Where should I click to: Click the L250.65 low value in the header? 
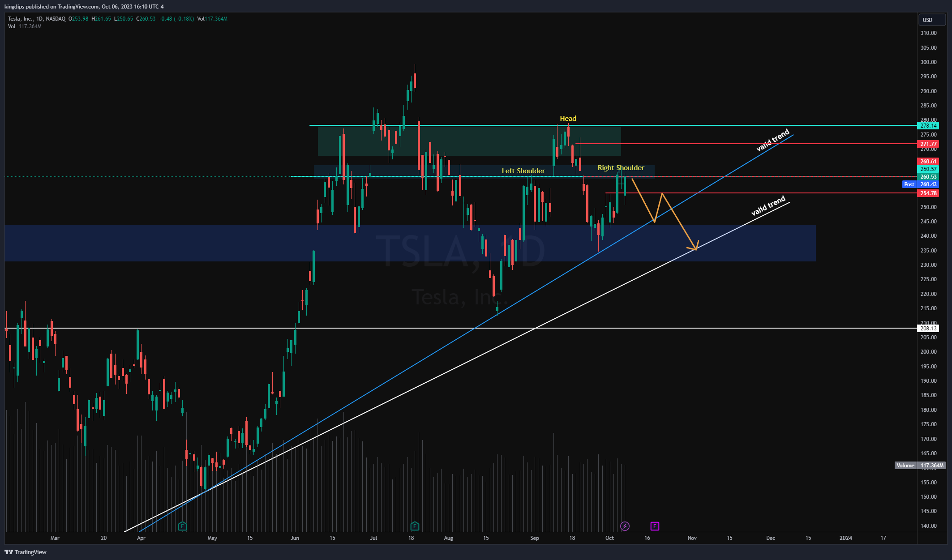[124, 19]
